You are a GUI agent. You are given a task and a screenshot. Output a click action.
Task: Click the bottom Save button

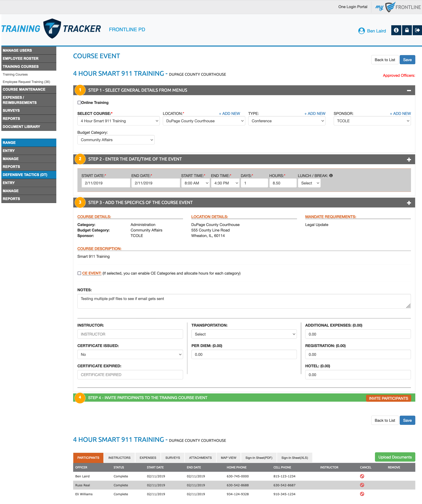(407, 420)
